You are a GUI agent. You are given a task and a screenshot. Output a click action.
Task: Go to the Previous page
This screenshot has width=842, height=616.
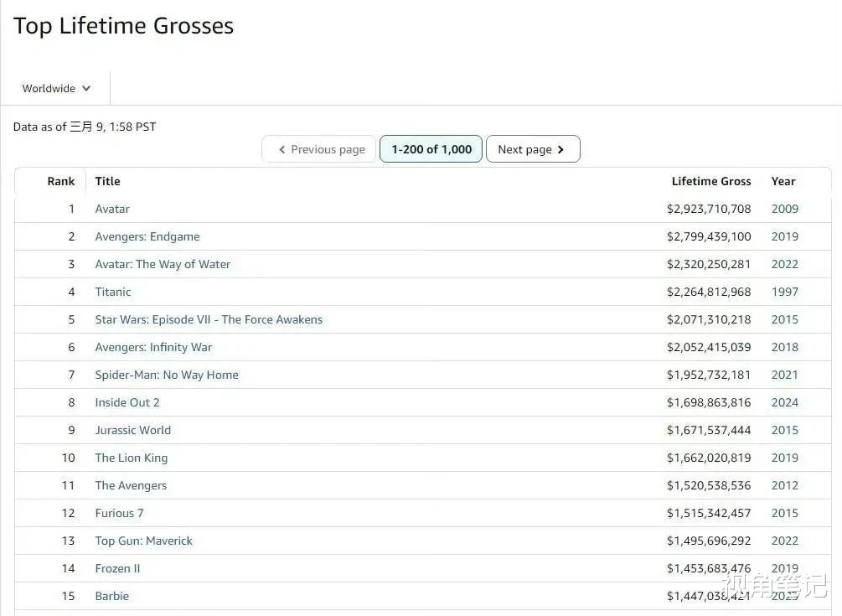point(321,149)
